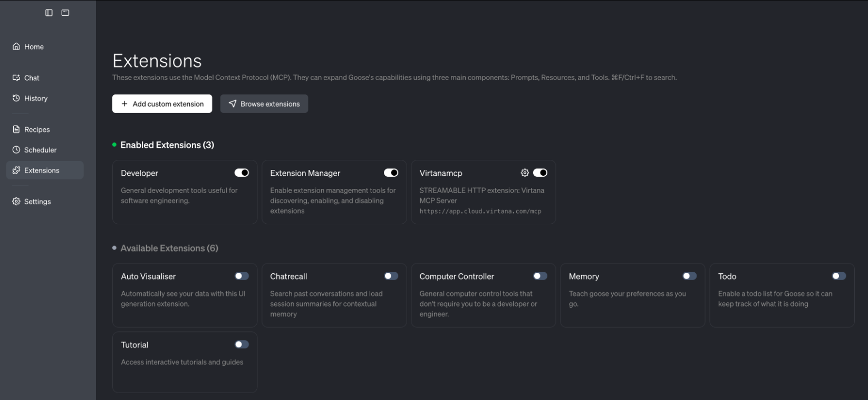
Task: Disable the Developer extension toggle
Action: pos(242,173)
